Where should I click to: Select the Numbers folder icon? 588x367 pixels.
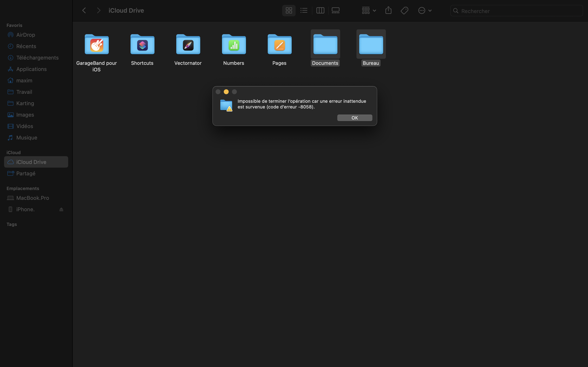(234, 45)
